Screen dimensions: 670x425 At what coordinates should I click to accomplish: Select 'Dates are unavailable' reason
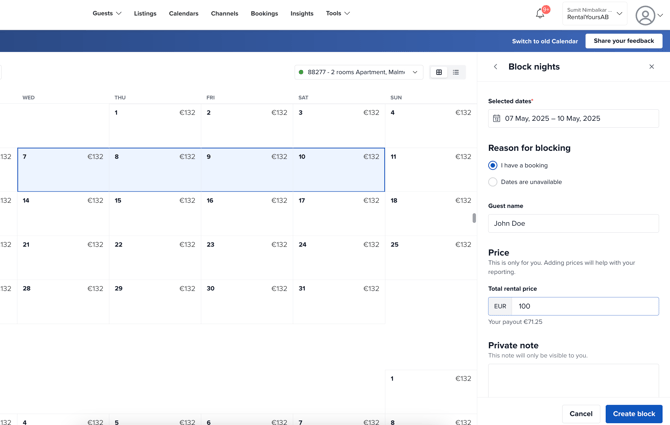pyautogui.click(x=493, y=182)
